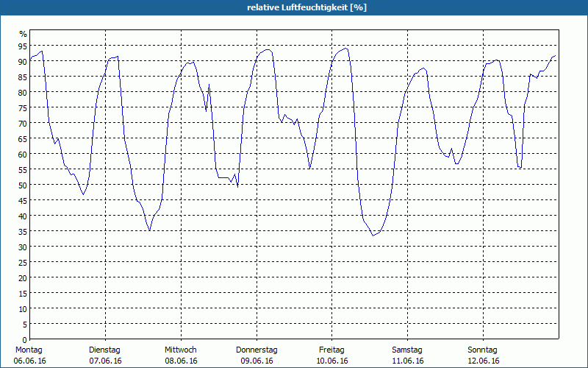Viewport: 588px width, 368px height.
Task: Click the y-axis value '5'
Action: tap(25, 324)
